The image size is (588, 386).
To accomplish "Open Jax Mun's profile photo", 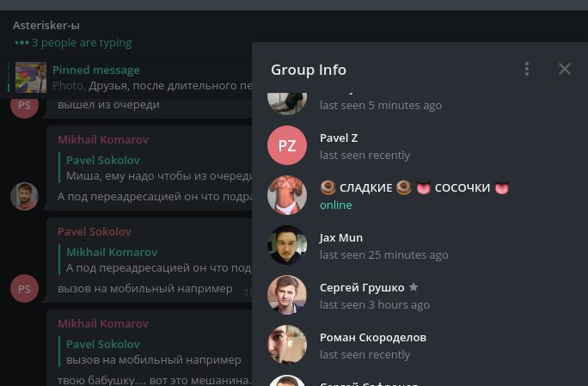I will [x=287, y=245].
